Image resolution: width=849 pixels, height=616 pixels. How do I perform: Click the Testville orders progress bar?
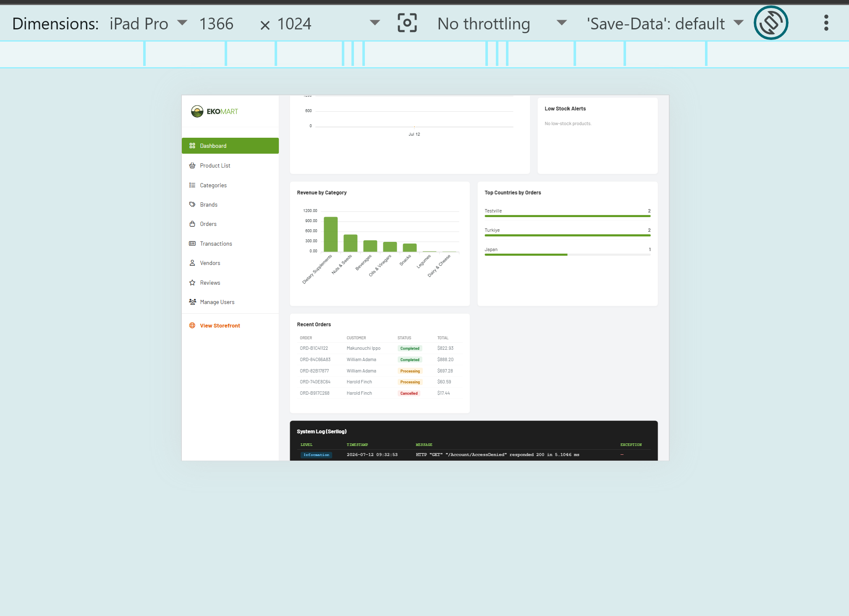click(x=567, y=216)
